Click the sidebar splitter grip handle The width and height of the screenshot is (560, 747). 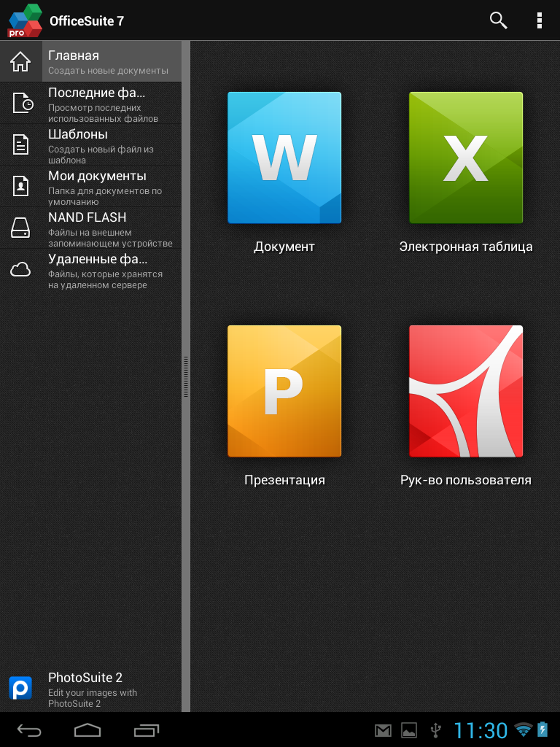click(186, 376)
